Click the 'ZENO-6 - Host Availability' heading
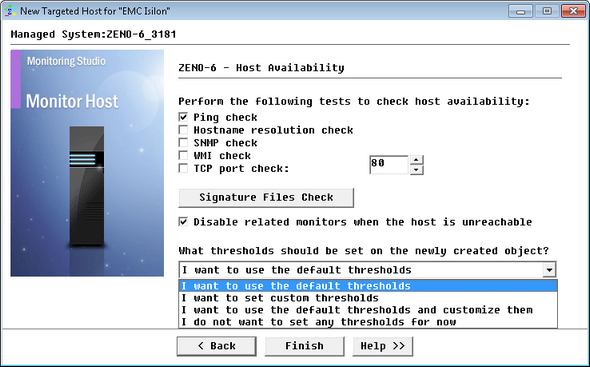Screen dimensions: 590x367 pyautogui.click(x=261, y=68)
